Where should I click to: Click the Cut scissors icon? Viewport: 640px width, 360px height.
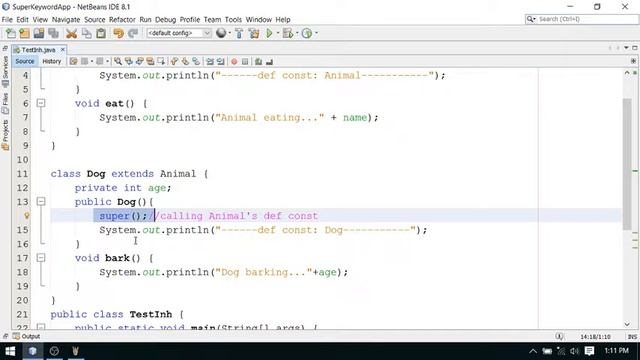(x=71, y=33)
